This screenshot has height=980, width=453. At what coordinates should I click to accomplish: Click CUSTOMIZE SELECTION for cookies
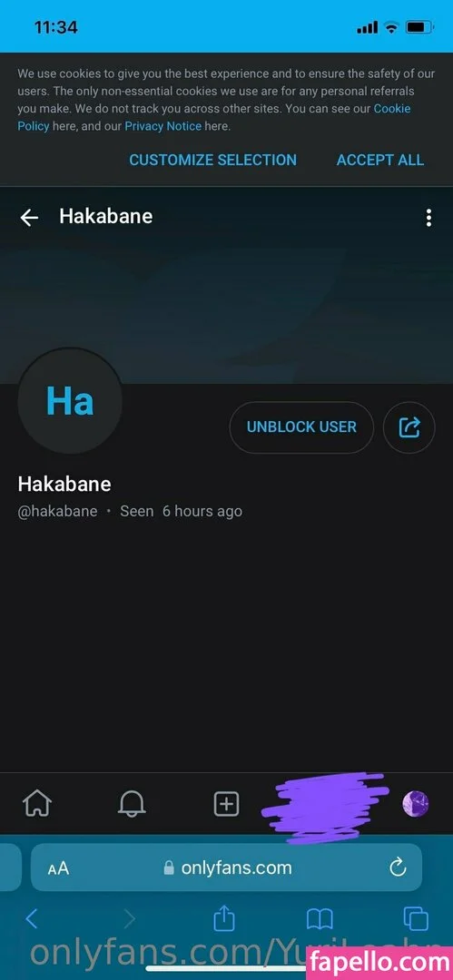click(x=212, y=160)
